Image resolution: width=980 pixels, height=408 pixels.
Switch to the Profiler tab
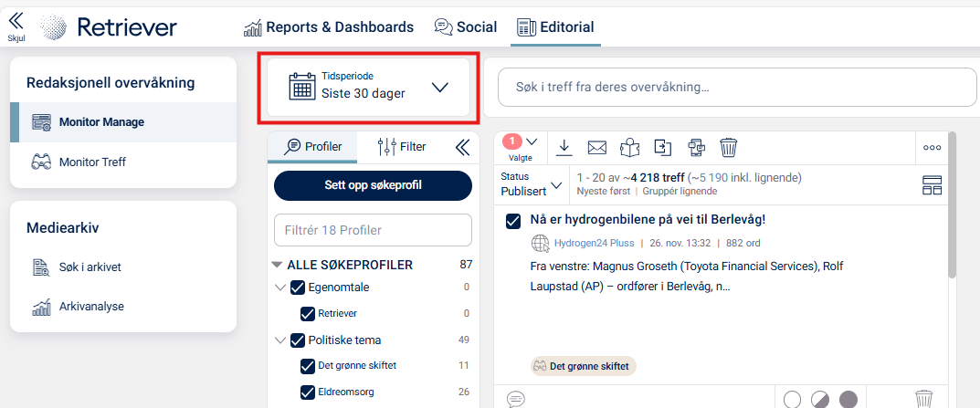(312, 147)
